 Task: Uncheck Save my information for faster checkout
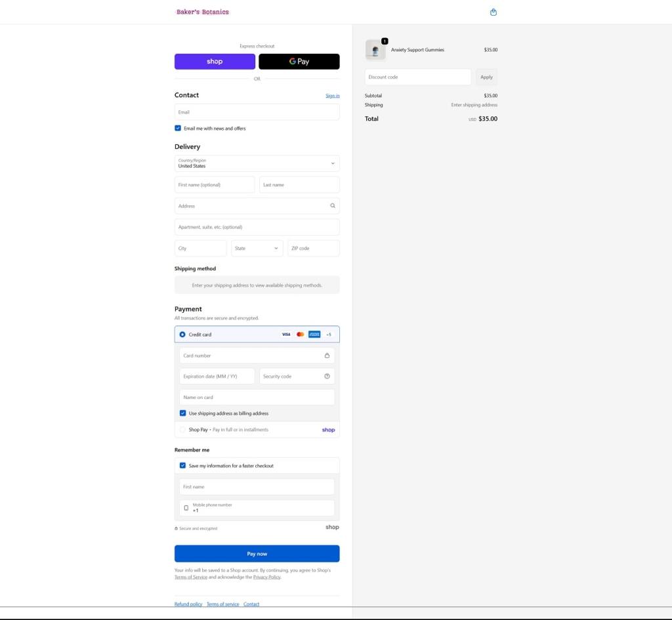tap(183, 466)
